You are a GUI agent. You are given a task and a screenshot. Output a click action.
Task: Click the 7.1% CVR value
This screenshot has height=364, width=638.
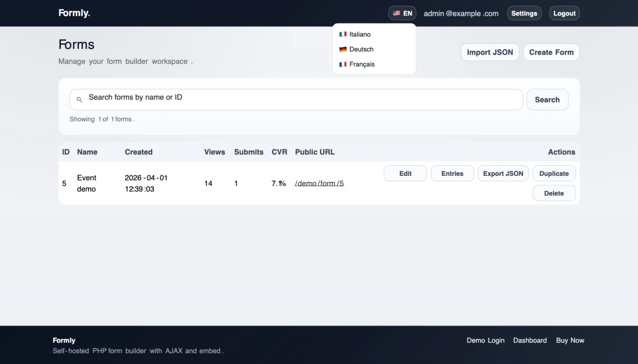[x=279, y=183]
